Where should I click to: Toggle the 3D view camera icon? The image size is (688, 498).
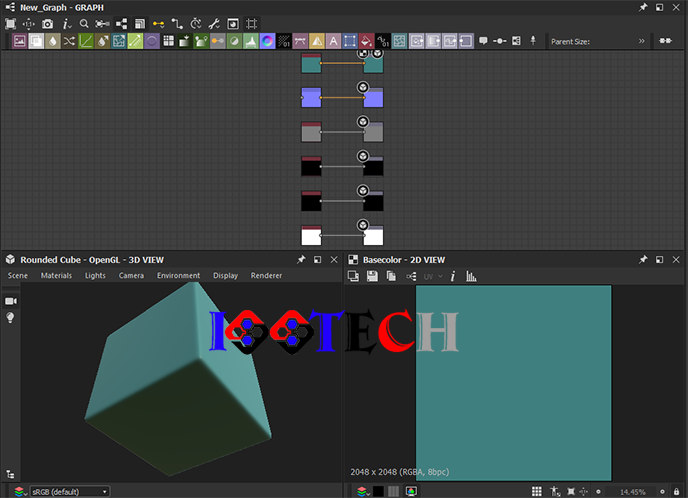(x=11, y=301)
